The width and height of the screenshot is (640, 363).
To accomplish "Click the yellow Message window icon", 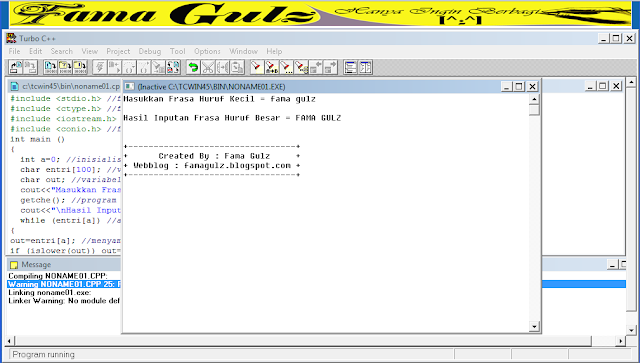I will click(x=14, y=265).
